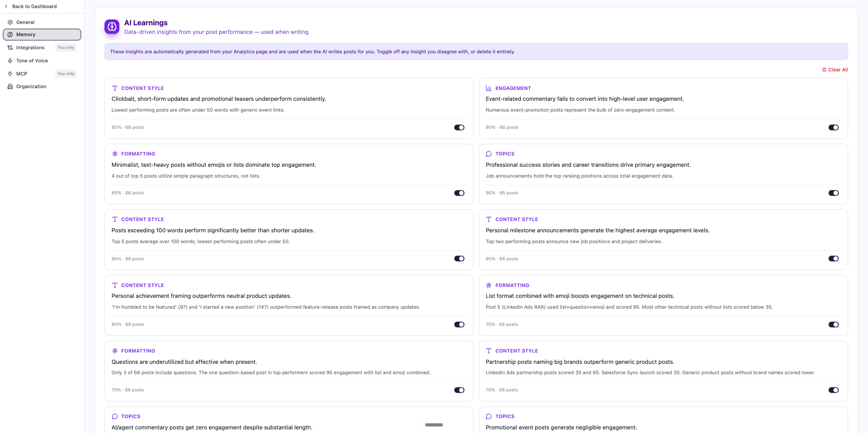This screenshot has width=868, height=433.
Task: Click Formatting hash icon on Questions underutilized card
Action: (x=115, y=351)
